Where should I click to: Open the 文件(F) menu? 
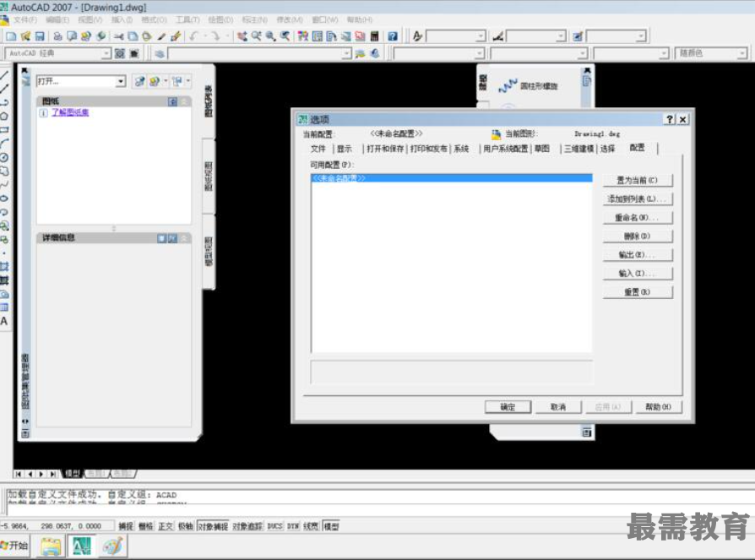coord(25,19)
